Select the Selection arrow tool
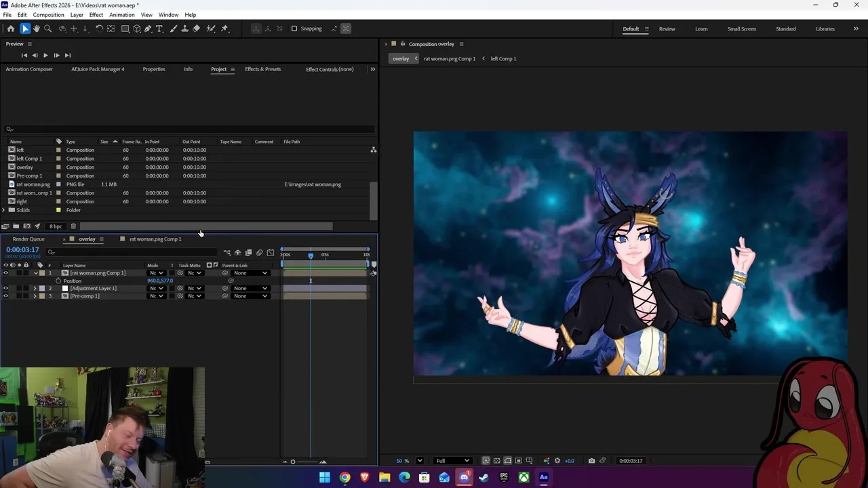 (25, 28)
